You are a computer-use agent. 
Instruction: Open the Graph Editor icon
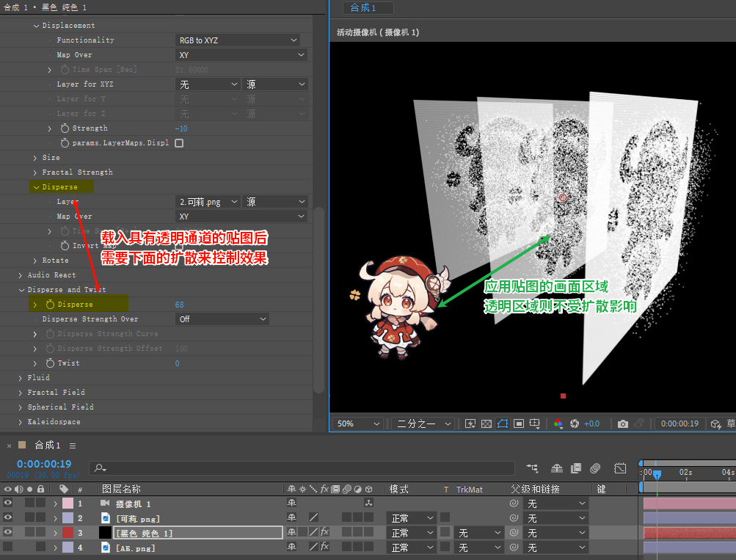(x=620, y=468)
